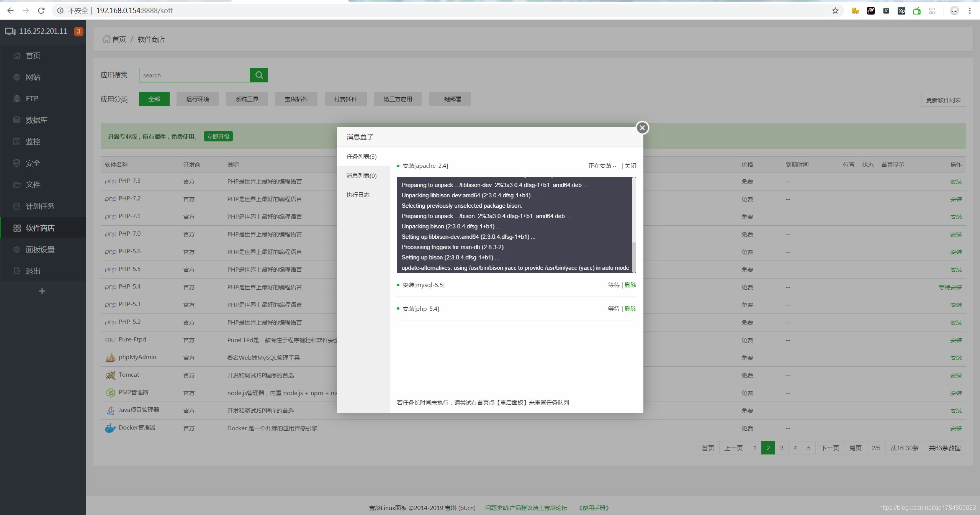980x515 pixels.
Task: Click 立即升级 upgrade button
Action: pos(218,136)
